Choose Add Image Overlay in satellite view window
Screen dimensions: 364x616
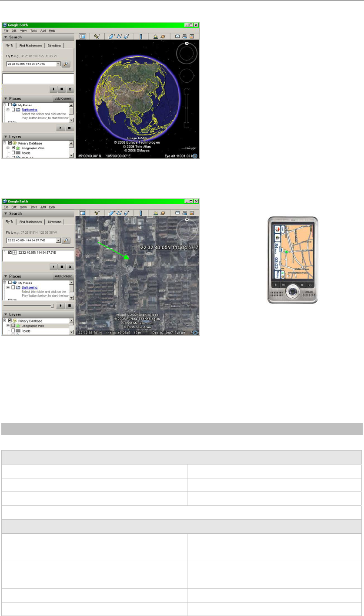tap(127, 213)
